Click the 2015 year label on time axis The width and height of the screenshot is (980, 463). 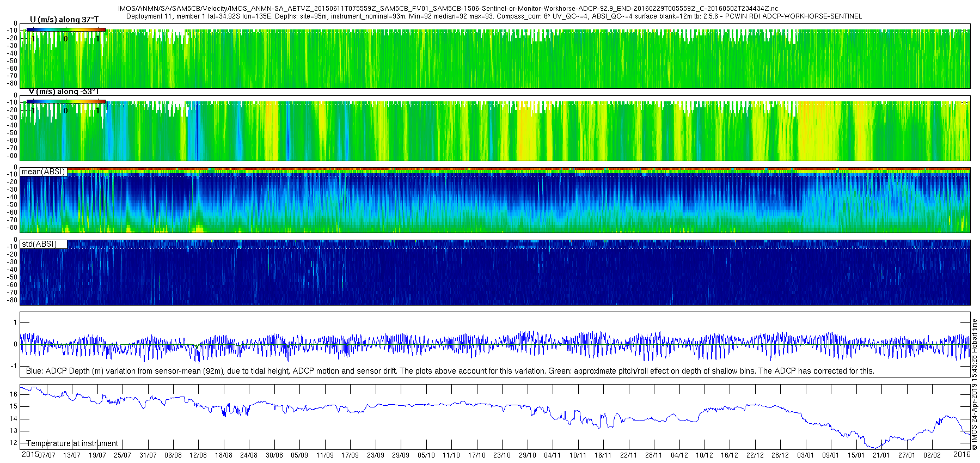[x=30, y=454]
